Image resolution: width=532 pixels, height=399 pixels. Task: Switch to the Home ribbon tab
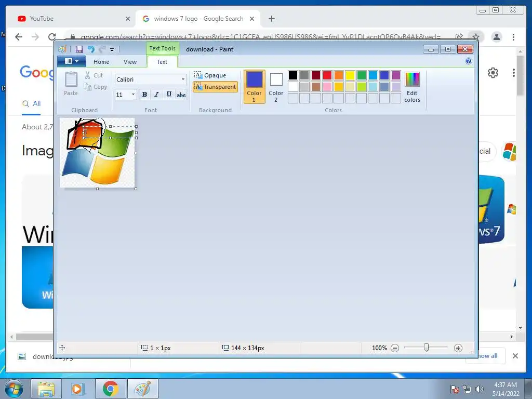101,62
